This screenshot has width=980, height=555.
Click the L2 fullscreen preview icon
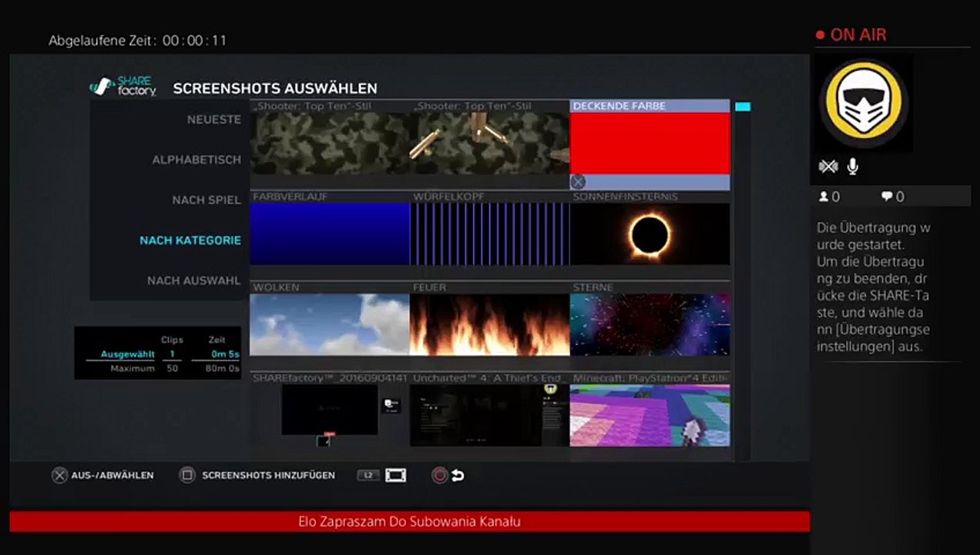[395, 476]
